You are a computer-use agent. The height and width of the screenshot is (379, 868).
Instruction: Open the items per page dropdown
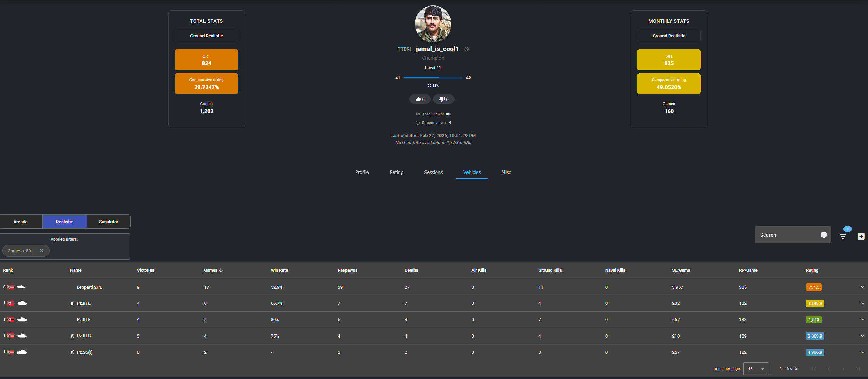[x=756, y=369]
